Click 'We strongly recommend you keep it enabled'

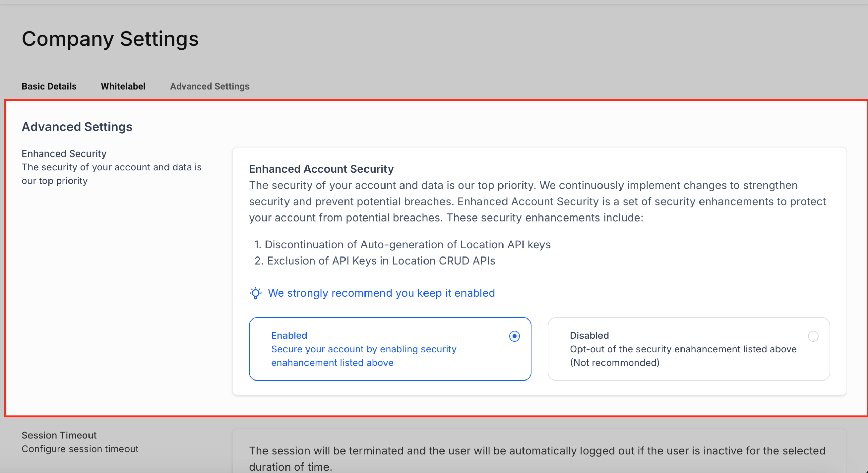[x=381, y=293]
